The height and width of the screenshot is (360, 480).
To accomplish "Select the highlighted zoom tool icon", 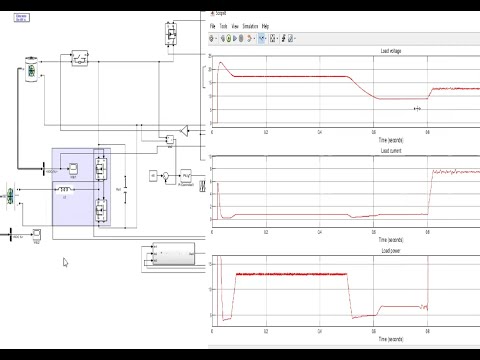I will (x=261, y=39).
